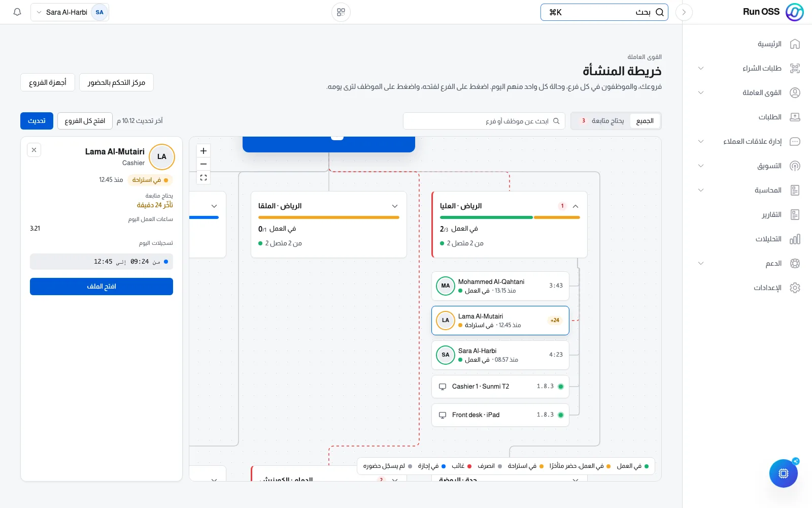Click the الإعدادات gear icon
The image size is (812, 508).
click(795, 288)
